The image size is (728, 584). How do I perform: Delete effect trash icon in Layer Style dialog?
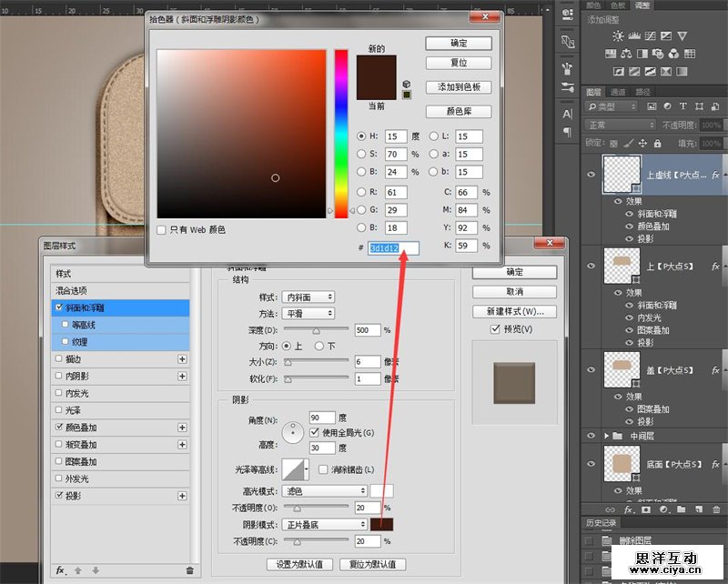189,570
